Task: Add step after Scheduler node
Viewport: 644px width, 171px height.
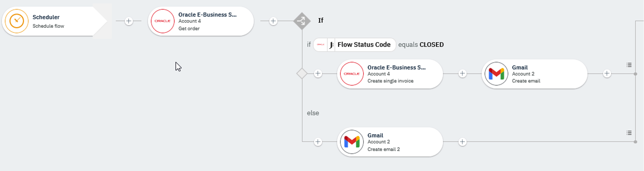Action: pyautogui.click(x=129, y=21)
